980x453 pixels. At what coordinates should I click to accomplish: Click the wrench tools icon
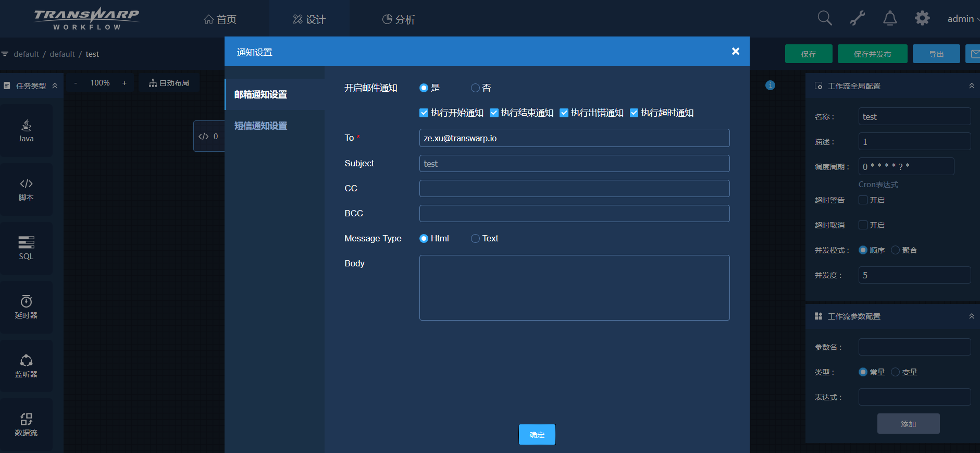[857, 19]
